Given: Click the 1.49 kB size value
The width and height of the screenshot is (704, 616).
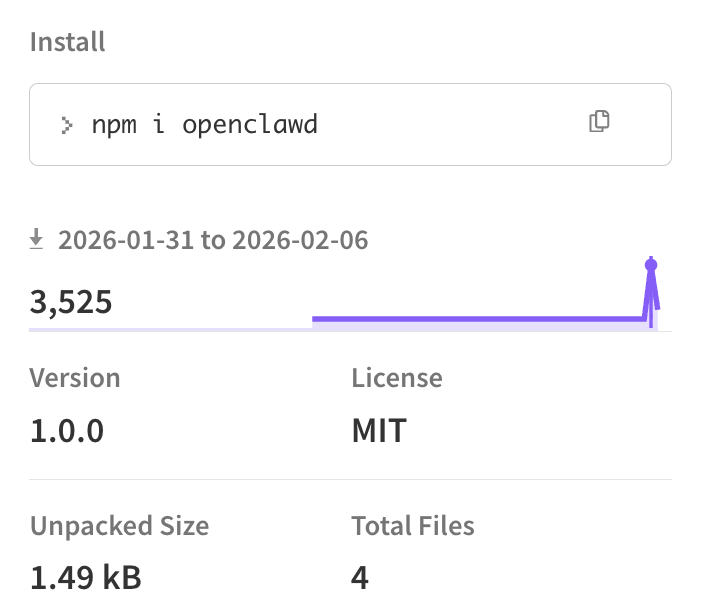Looking at the screenshot, I should point(86,577).
